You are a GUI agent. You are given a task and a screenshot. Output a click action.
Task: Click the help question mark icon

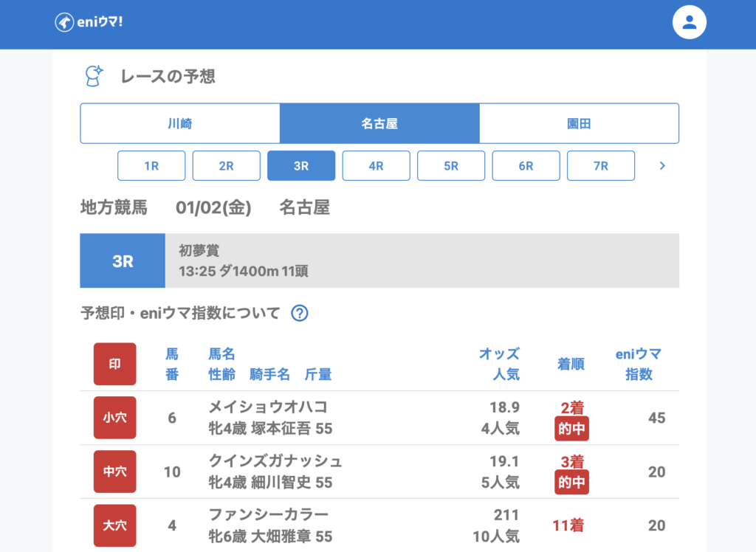pyautogui.click(x=299, y=313)
